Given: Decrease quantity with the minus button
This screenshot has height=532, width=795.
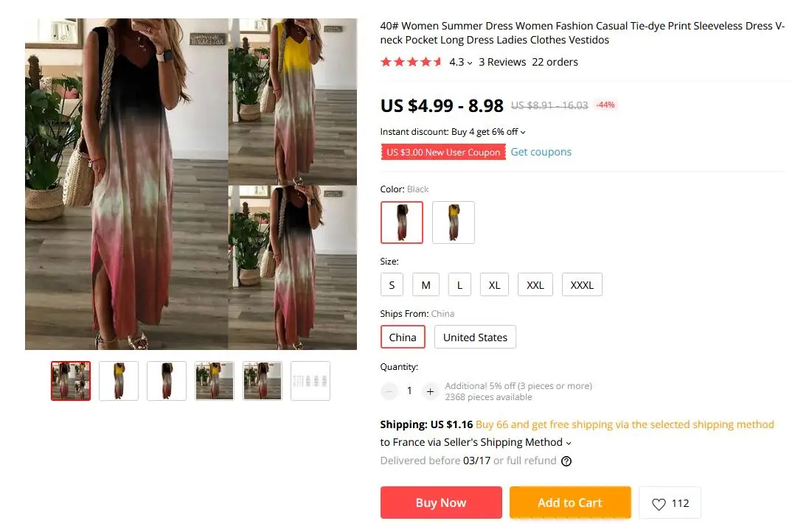Looking at the screenshot, I should (389, 391).
